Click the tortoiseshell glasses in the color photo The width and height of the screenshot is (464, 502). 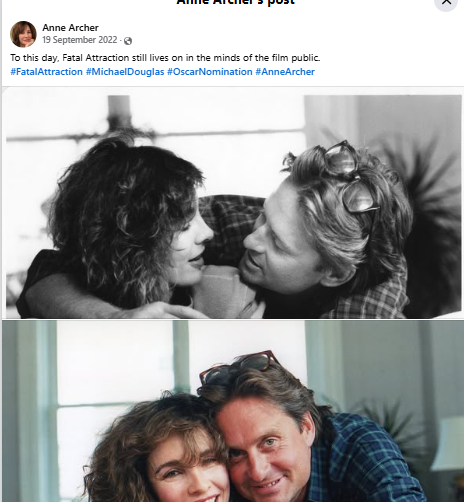(239, 367)
